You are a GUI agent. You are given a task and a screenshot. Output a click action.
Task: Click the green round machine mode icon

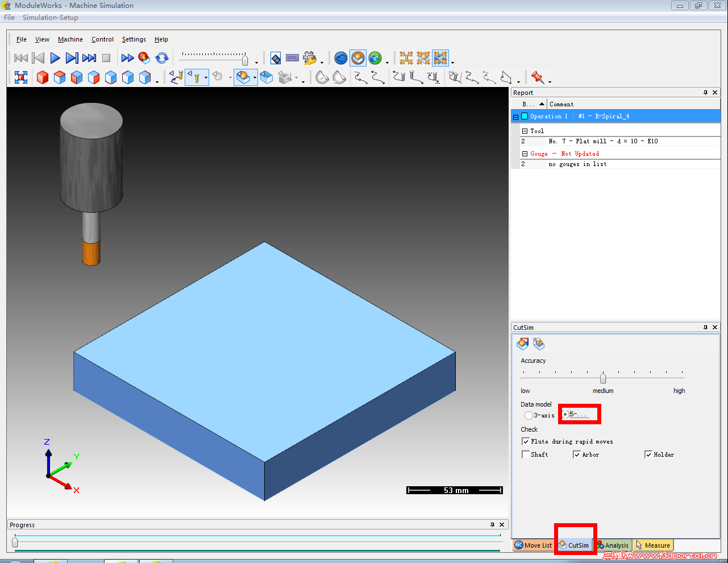pyautogui.click(x=375, y=58)
